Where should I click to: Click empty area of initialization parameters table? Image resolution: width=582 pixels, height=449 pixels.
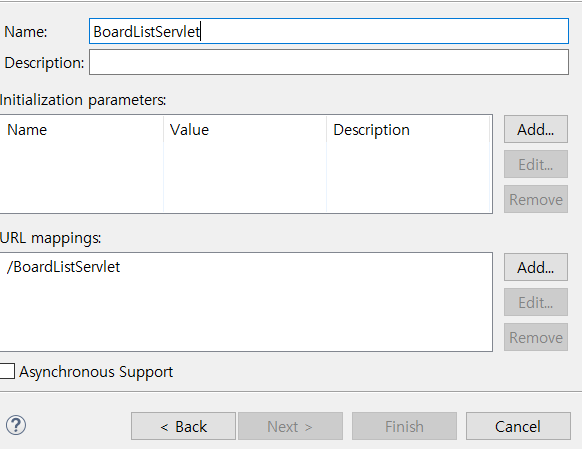245,177
